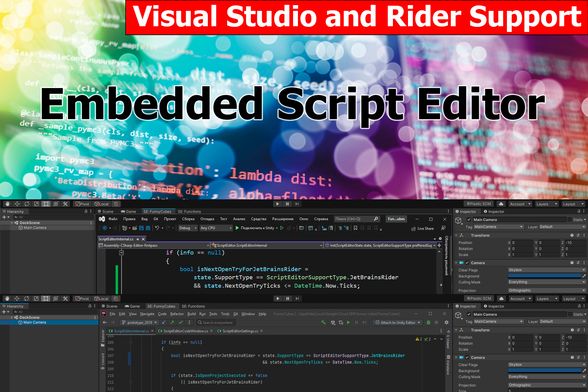Open the Attach to Unity Editor dropdown
Viewport: 588px width, 392px height.
(397, 322)
